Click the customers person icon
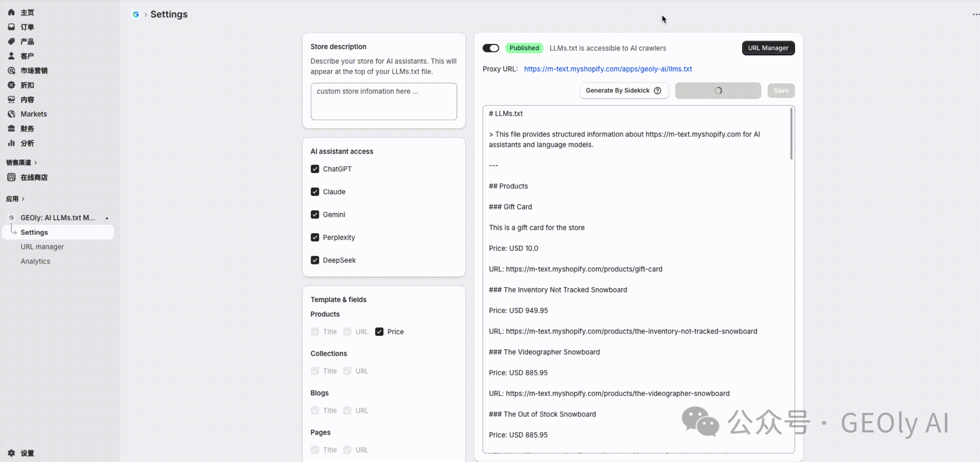Viewport: 980px width, 462px height. (11, 56)
